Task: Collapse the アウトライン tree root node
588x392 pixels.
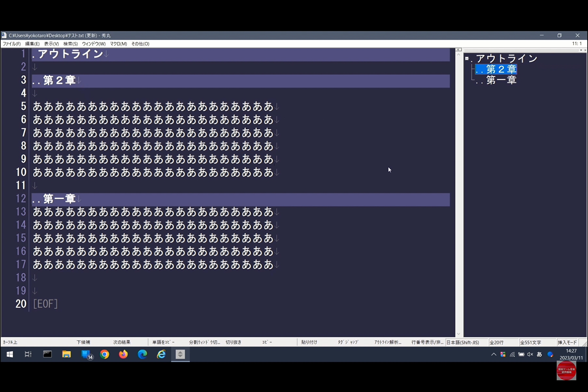Action: click(x=467, y=58)
